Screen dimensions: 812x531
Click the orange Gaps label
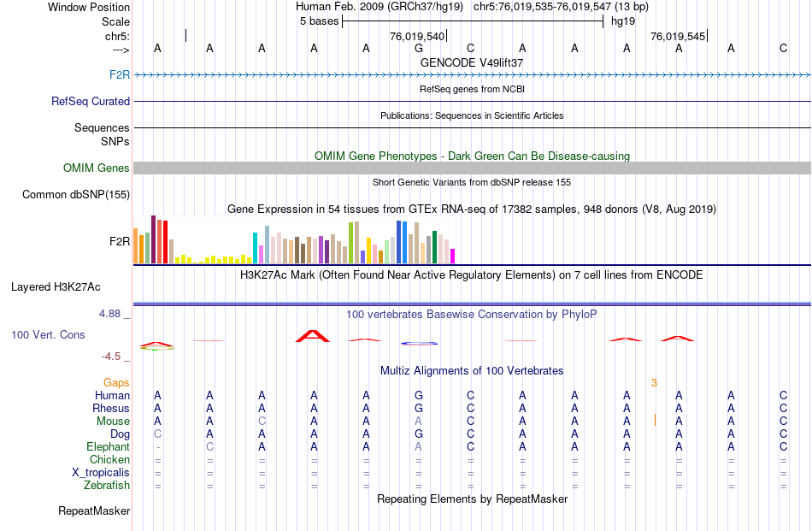116,382
